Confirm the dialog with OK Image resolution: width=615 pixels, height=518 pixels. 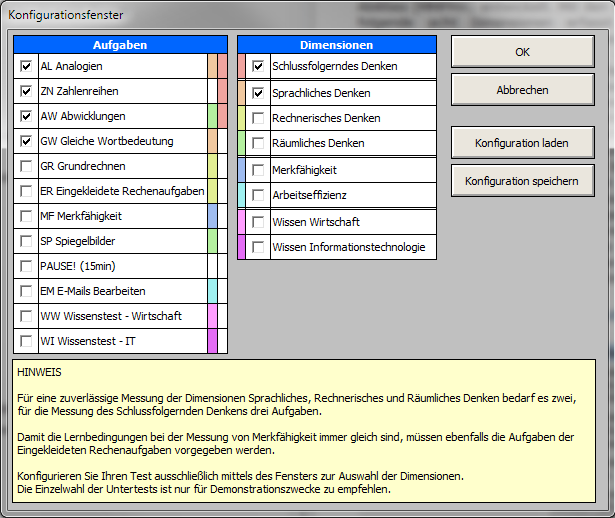point(522,52)
